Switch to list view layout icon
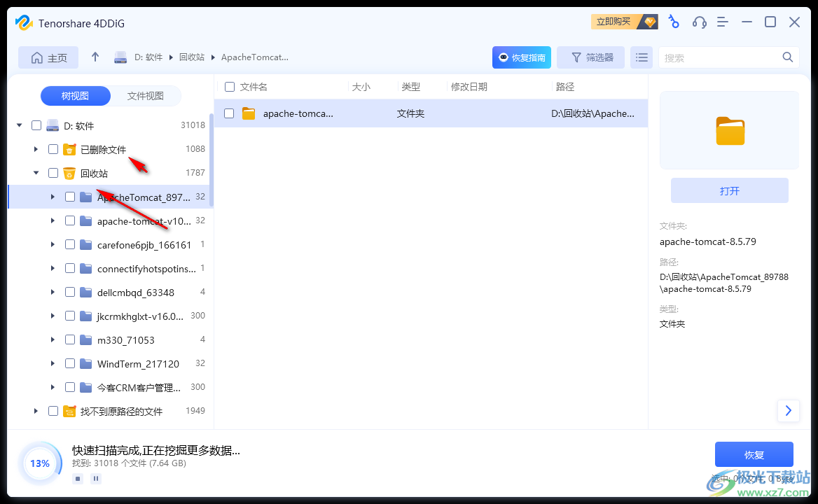Image resolution: width=818 pixels, height=504 pixels. [x=642, y=57]
